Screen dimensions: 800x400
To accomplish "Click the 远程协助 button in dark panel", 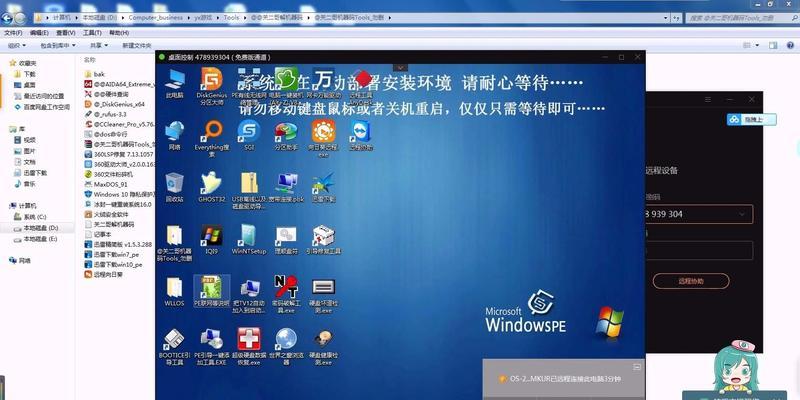I will [691, 281].
